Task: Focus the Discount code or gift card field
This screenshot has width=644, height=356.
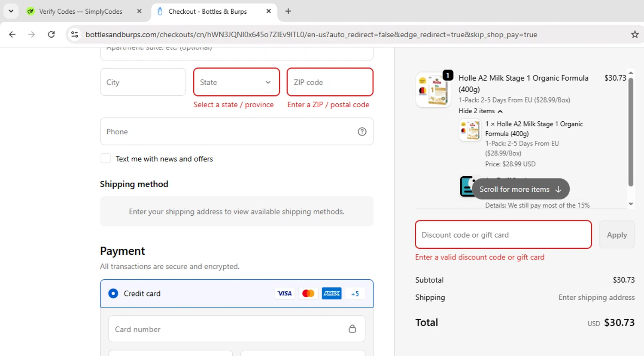Action: pos(503,235)
